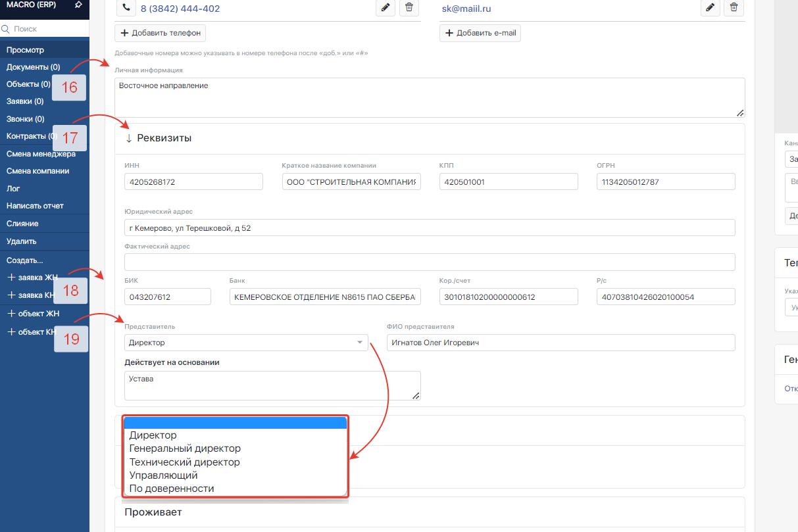This screenshot has height=532, width=798.
Task: Select Написать отчет in the sidebar
Action: click(35, 206)
